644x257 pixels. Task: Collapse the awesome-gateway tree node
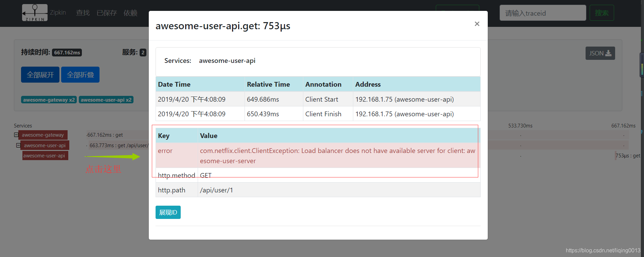pos(16,135)
